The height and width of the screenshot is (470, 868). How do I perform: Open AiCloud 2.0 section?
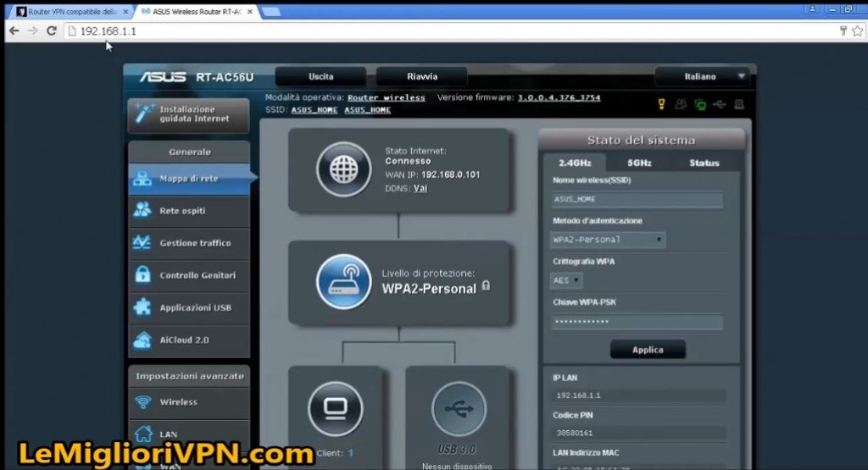click(189, 340)
